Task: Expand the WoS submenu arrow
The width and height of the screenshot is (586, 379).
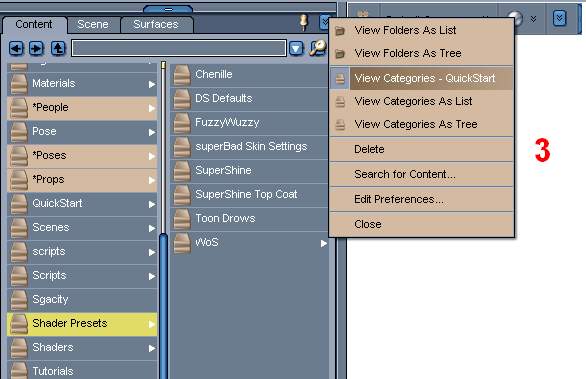Action: (x=324, y=244)
